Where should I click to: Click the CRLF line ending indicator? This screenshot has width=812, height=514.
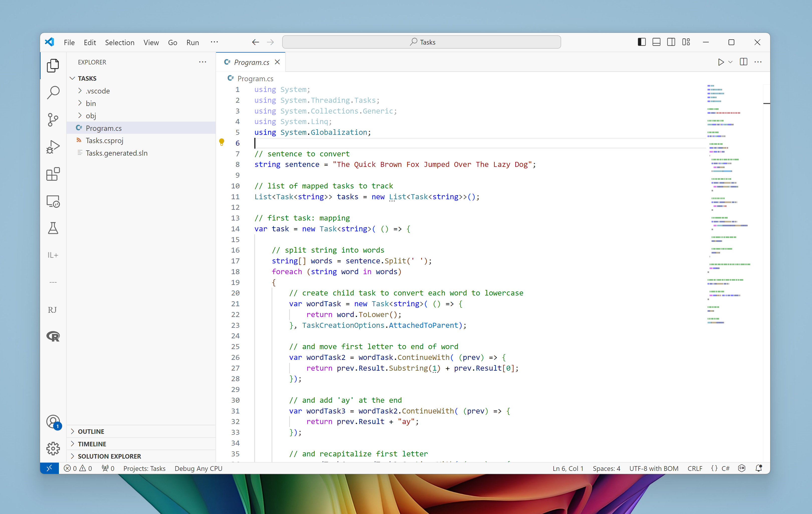[695, 468]
